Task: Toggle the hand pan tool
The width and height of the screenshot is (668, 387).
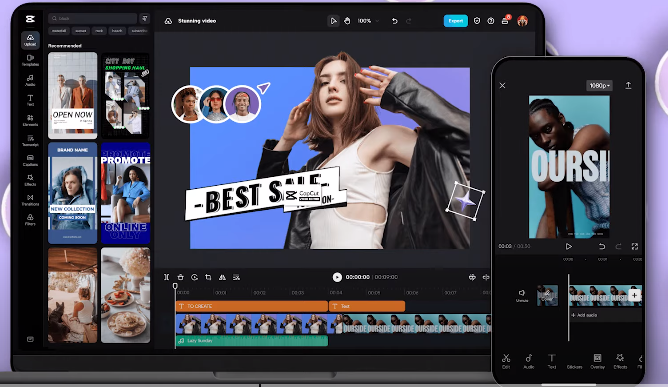Action: point(347,20)
